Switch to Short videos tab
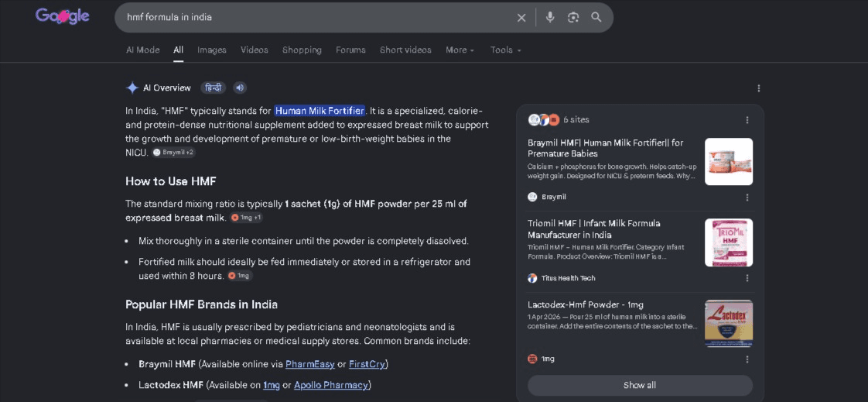The height and width of the screenshot is (402, 868). tap(405, 50)
